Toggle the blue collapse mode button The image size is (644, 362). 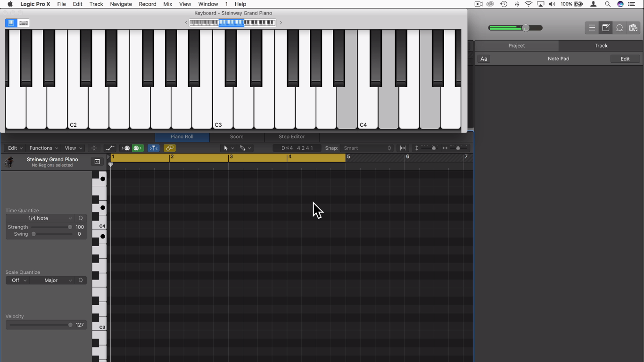(154, 148)
